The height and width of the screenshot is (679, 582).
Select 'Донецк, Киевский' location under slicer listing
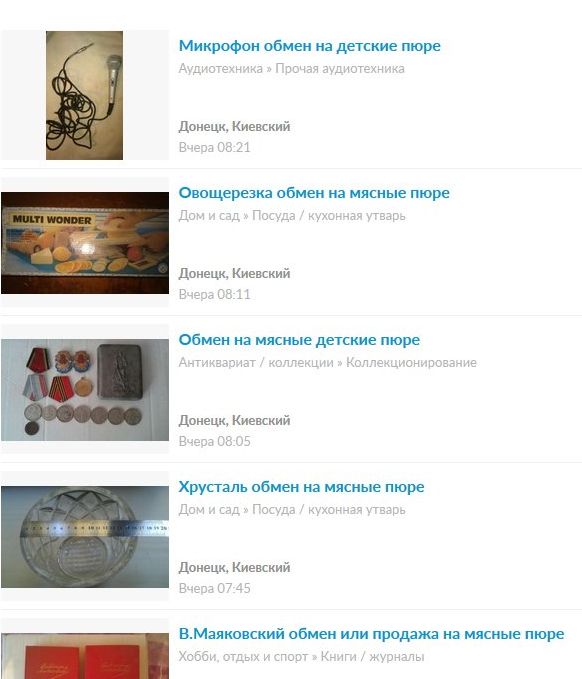[234, 274]
